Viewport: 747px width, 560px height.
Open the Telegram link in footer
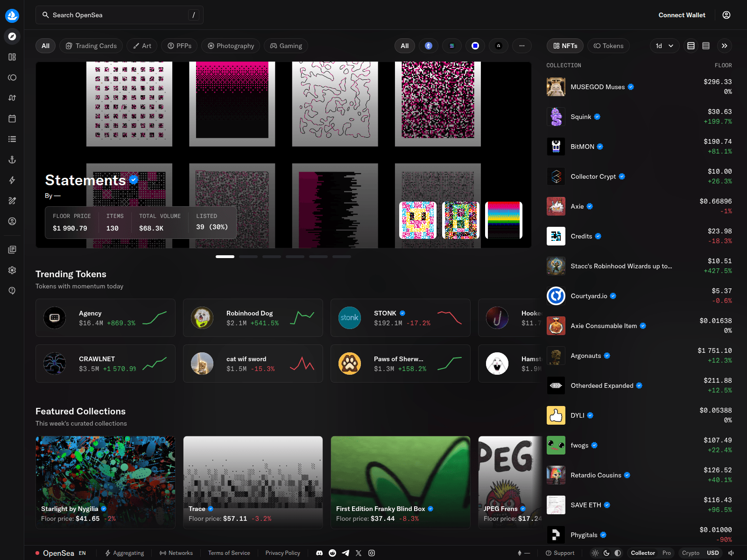pyautogui.click(x=345, y=553)
